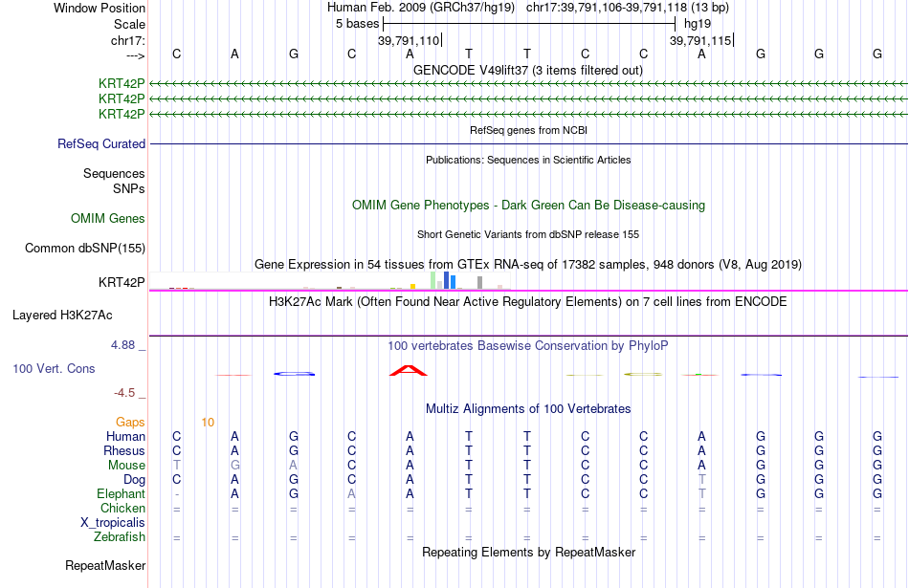Click the OMIM Genes track label
The width and height of the screenshot is (909, 588).
coord(108,218)
